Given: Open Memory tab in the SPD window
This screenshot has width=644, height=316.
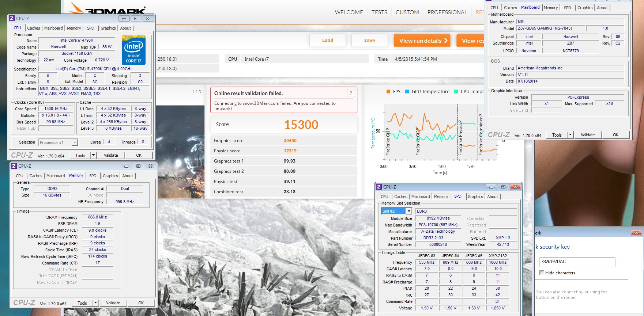Looking at the screenshot, I should click(x=441, y=197).
